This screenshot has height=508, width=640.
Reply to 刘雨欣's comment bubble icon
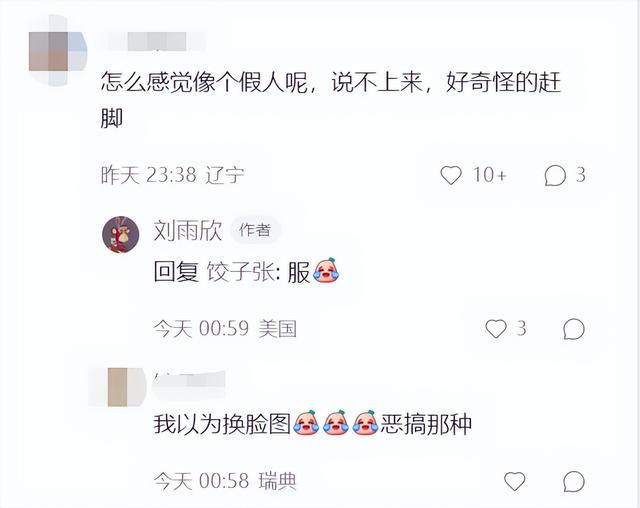click(574, 329)
